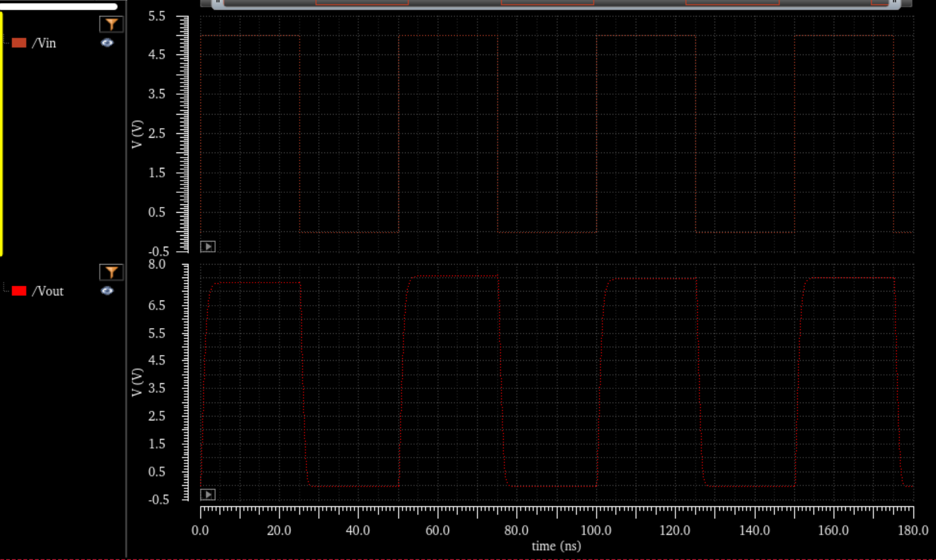Toggle visibility eye for /Vin trace
The width and height of the screenshot is (936, 560).
pos(107,43)
